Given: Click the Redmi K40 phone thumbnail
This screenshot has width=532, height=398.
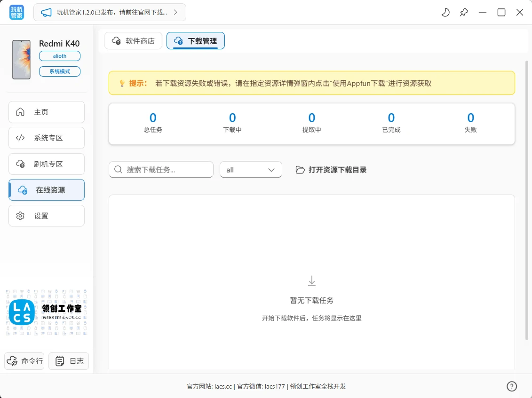Looking at the screenshot, I should [21, 60].
